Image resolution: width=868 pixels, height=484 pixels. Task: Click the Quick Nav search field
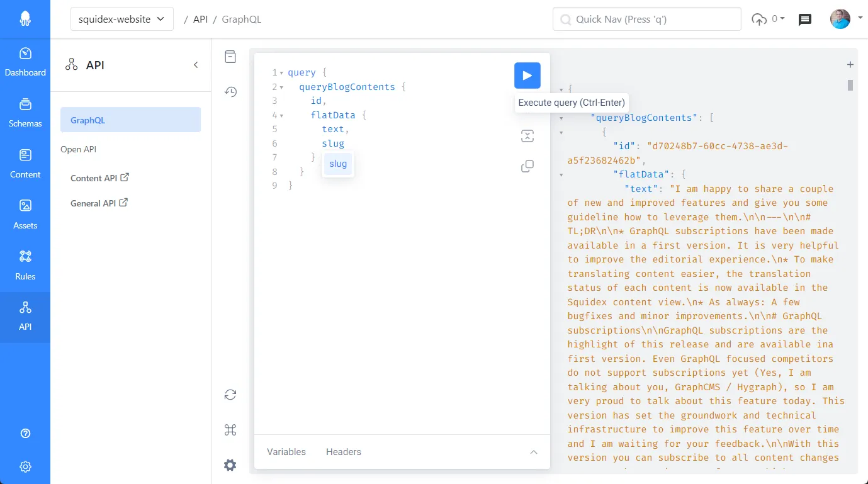[646, 19]
